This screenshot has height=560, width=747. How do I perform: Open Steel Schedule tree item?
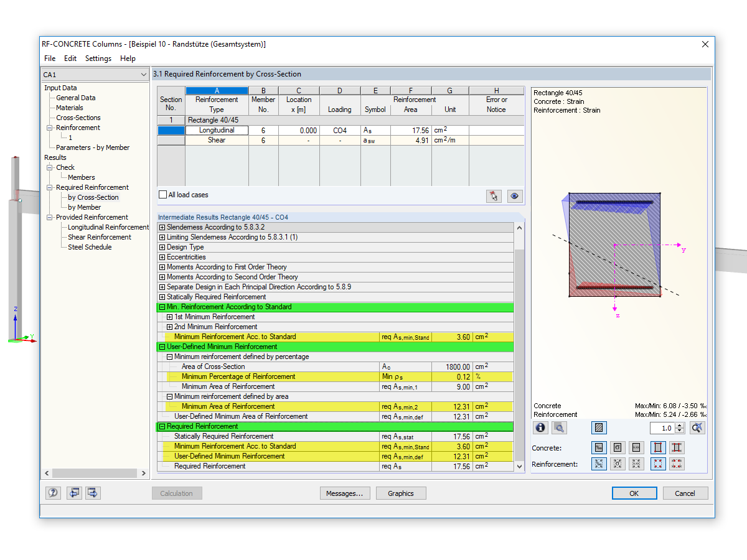[x=90, y=247]
